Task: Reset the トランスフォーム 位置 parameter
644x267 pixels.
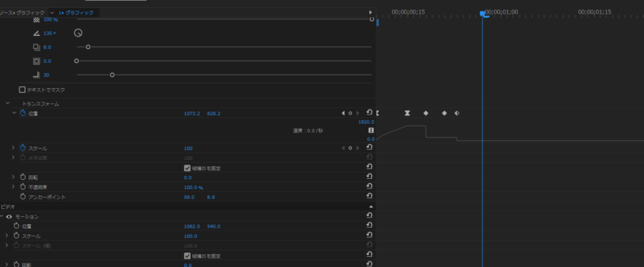Action: click(x=369, y=112)
